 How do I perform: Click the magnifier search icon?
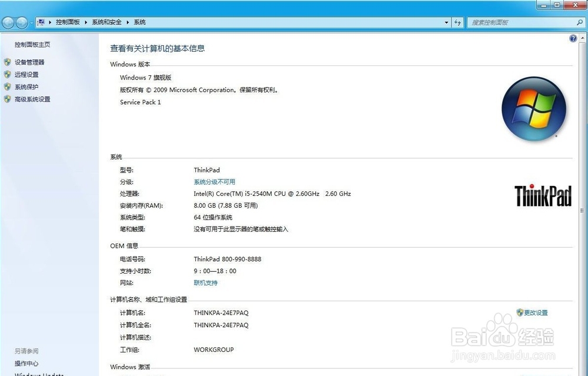(x=580, y=22)
